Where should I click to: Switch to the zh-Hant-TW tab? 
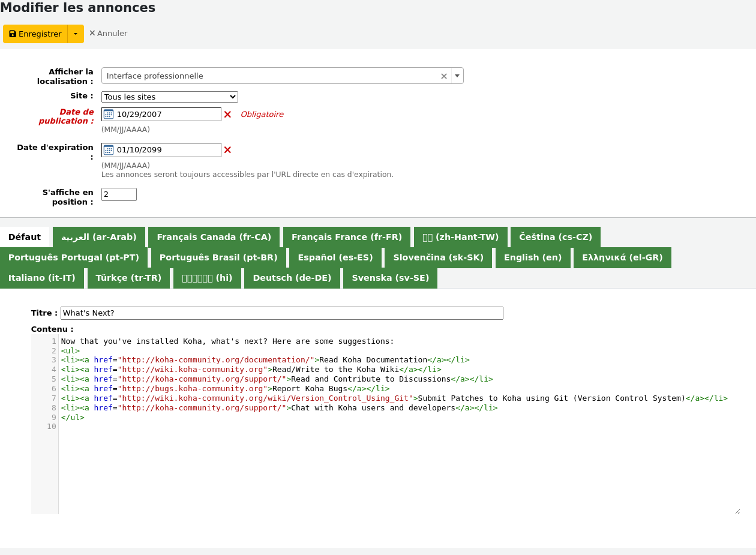(461, 237)
